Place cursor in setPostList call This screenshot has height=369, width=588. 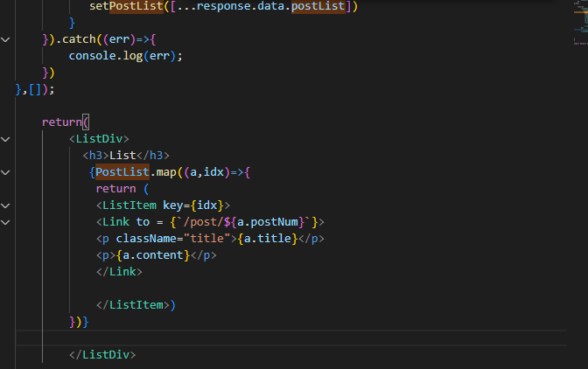pyautogui.click(x=223, y=6)
